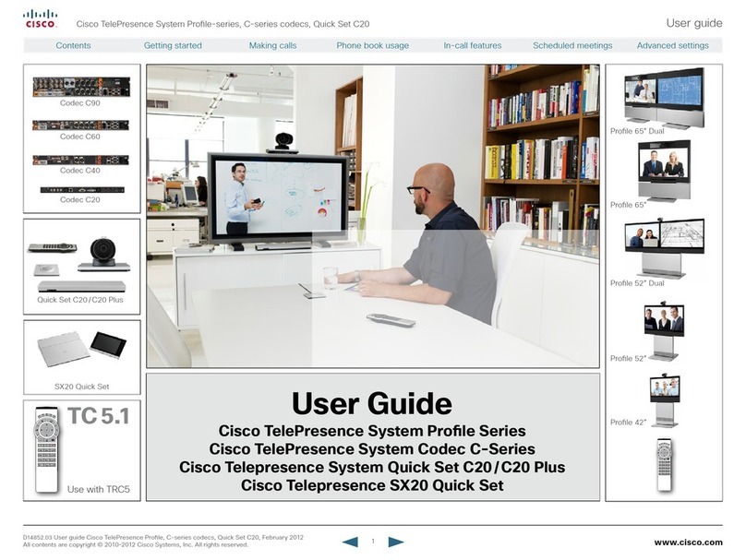Viewport: 746px width, 560px height.
Task: Go to previous page with left arrow
Action: (x=350, y=542)
